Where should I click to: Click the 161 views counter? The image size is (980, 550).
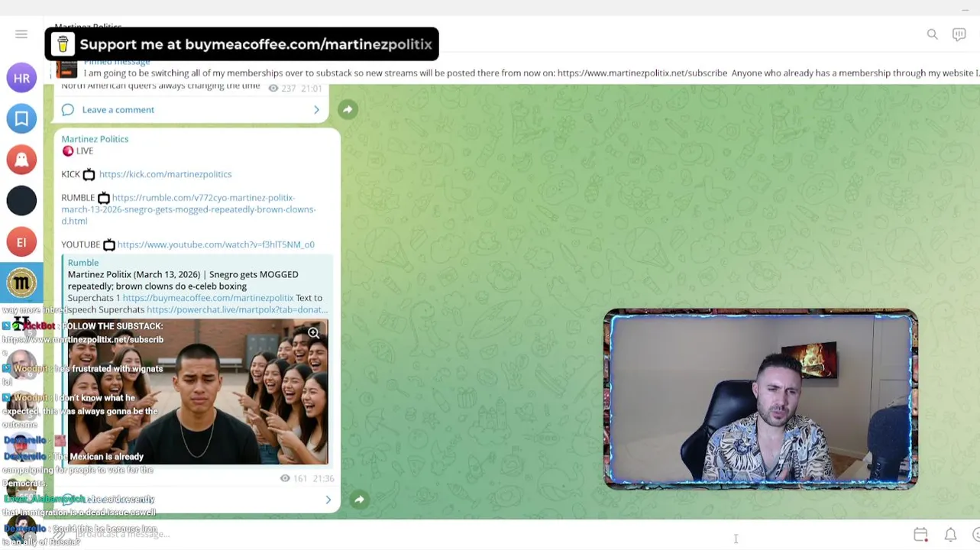pos(293,478)
